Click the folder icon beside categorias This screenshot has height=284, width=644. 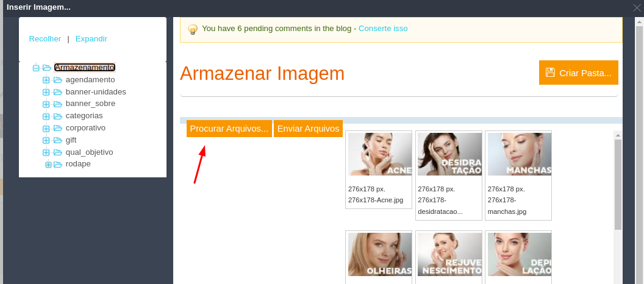click(x=57, y=116)
